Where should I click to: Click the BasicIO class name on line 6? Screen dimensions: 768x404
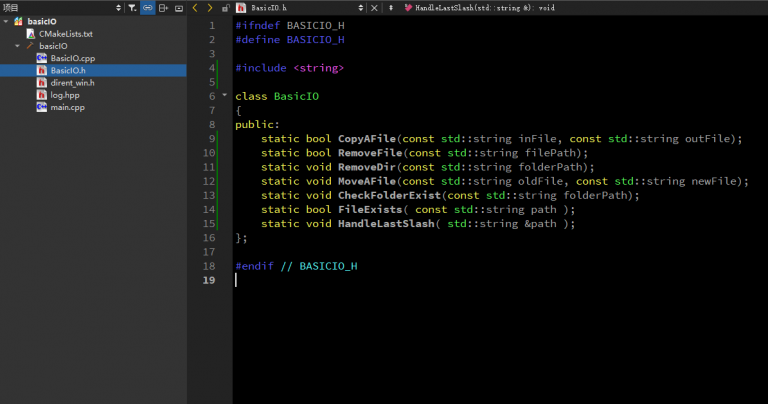click(x=296, y=96)
